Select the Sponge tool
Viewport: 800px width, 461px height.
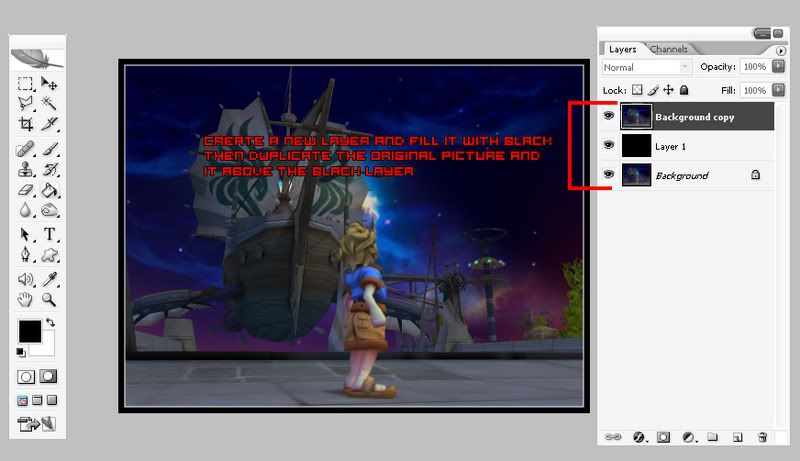[x=49, y=210]
